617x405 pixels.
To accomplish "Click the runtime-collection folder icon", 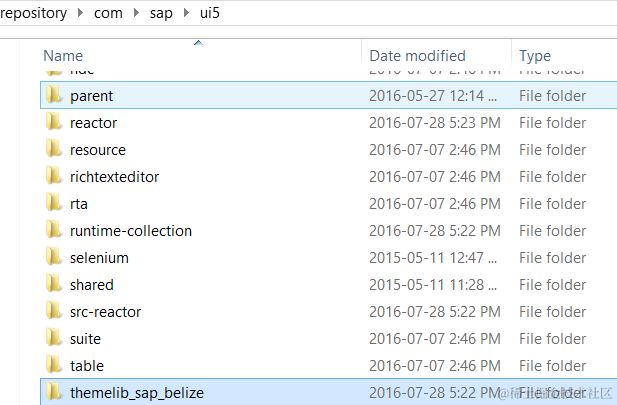I will pos(54,231).
